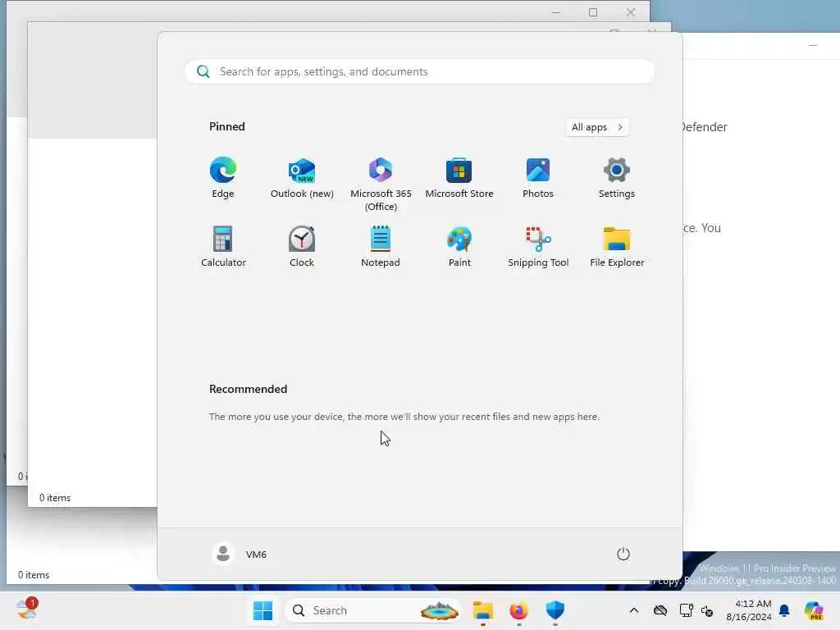Image resolution: width=840 pixels, height=630 pixels.
Task: Open the Clock app
Action: 302,246
